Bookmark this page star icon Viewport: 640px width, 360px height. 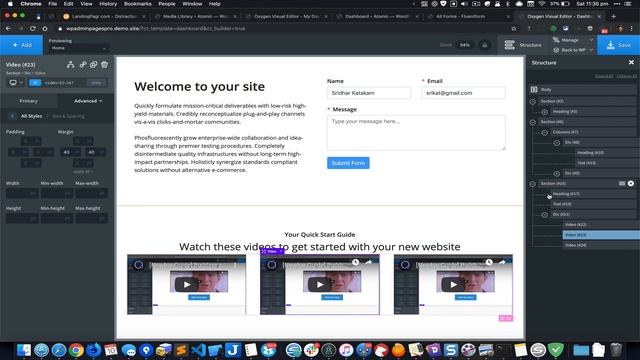point(514,29)
